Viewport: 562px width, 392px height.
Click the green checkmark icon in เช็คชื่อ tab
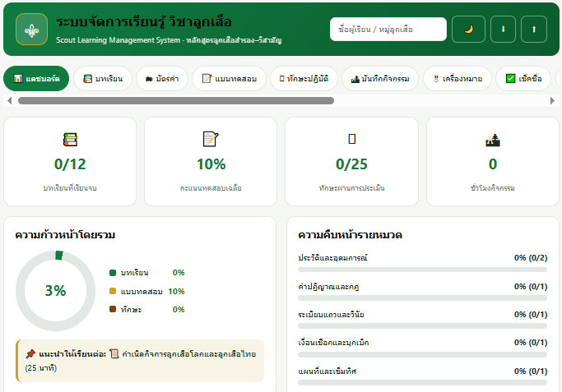pyautogui.click(x=510, y=78)
